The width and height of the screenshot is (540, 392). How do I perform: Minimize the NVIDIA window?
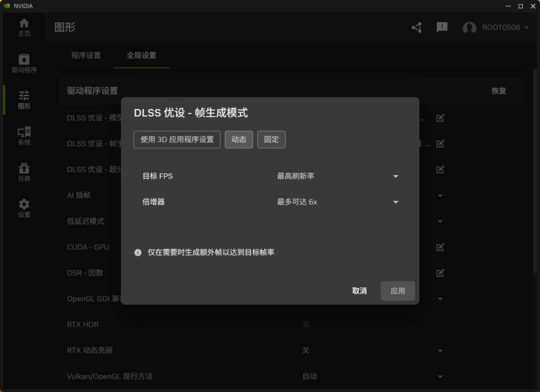click(508, 6)
